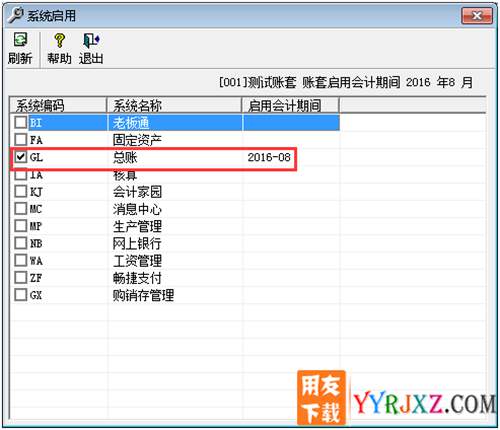Screen dimensions: 500x430
Task: Click the KJ system code text
Action: point(36,192)
